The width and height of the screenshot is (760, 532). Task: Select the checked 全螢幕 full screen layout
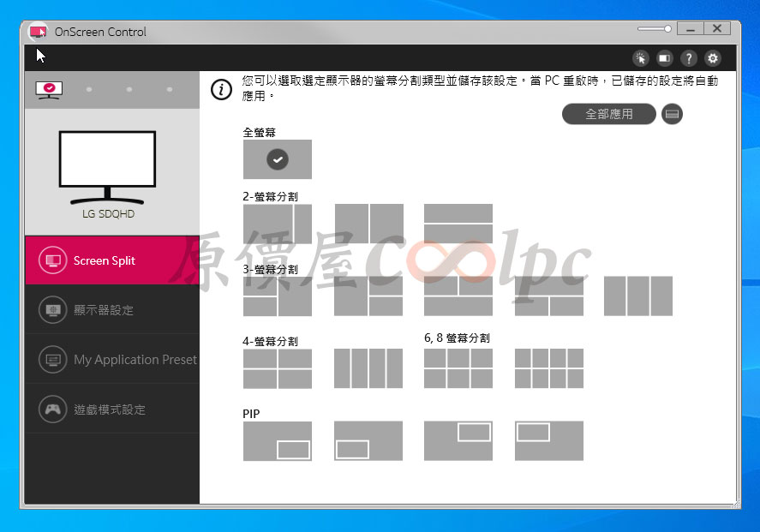point(277,159)
